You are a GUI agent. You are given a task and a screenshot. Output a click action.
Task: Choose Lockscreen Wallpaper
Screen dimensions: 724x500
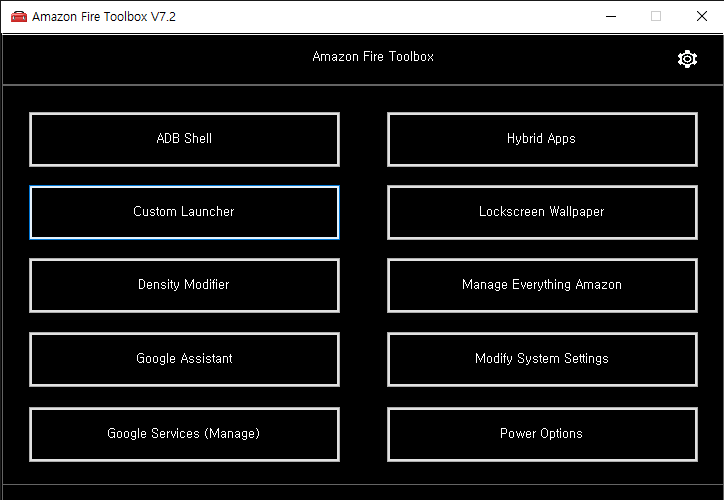542,212
